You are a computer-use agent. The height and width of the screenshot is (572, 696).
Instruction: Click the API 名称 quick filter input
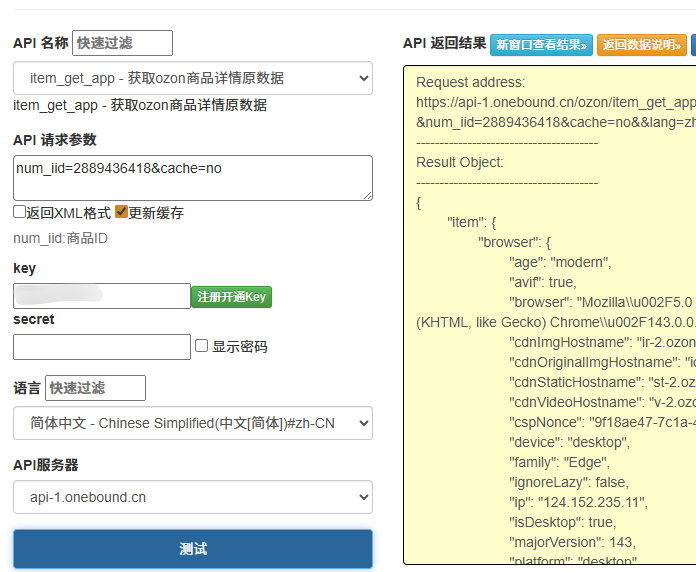point(123,43)
